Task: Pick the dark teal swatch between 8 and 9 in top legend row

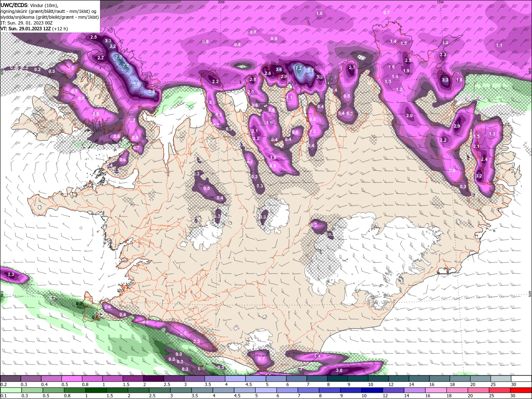Action: [337, 379]
